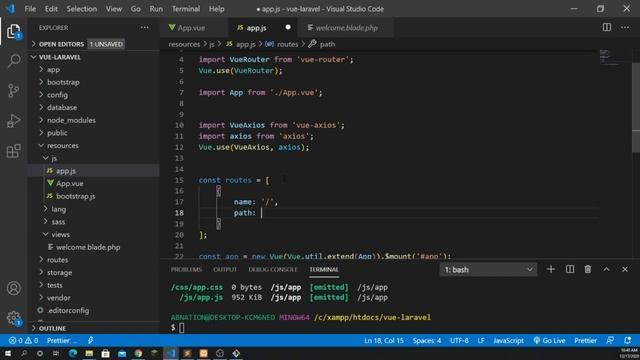640x360 pixels.
Task: Open the Accounts menu icon
Action: coord(13,288)
